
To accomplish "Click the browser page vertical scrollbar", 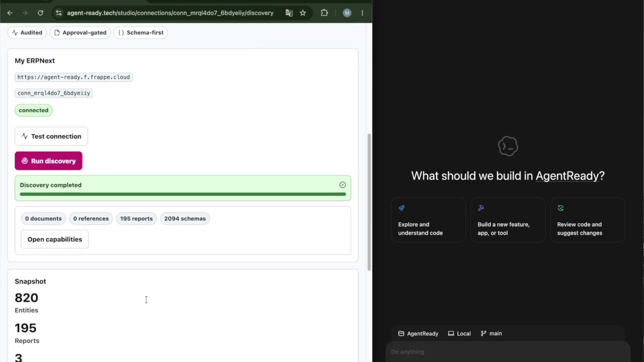I will click(369, 201).
